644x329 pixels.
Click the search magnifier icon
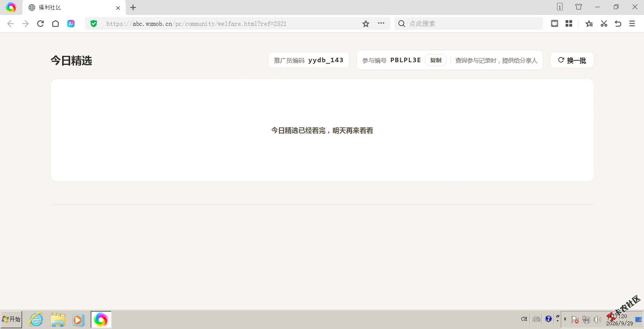[x=401, y=24]
